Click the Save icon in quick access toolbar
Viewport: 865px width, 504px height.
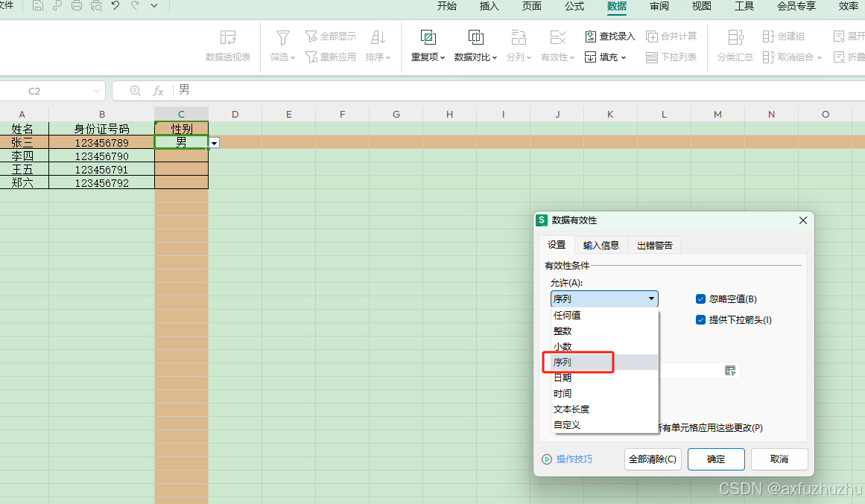point(37,6)
